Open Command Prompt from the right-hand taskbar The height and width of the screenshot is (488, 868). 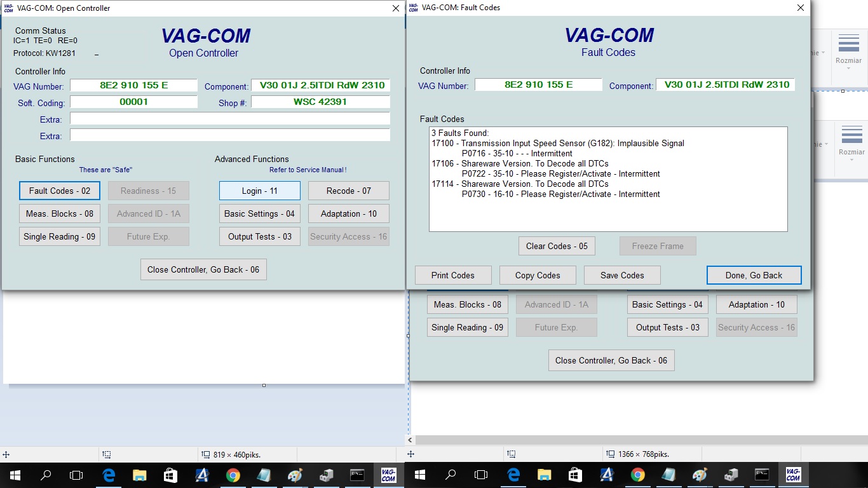pyautogui.click(x=761, y=475)
